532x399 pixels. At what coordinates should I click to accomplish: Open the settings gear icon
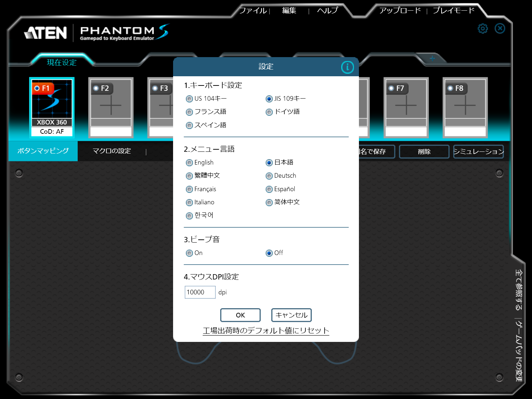tap(483, 28)
